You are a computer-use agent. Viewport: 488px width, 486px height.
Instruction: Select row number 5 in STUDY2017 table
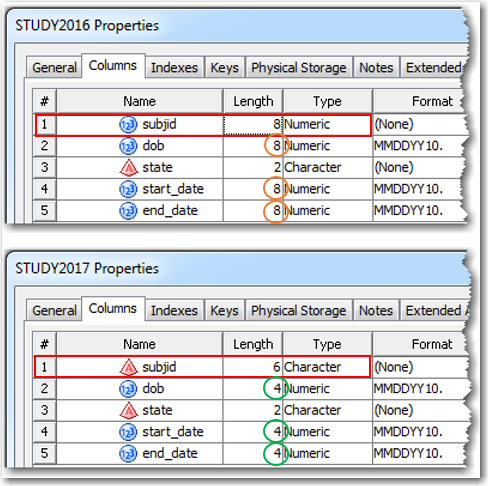point(45,454)
